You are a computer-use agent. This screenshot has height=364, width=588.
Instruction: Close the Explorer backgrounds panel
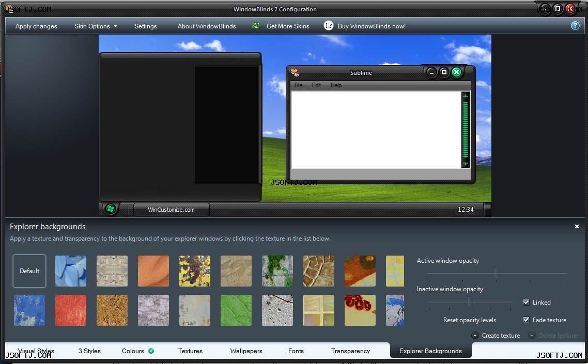(577, 227)
